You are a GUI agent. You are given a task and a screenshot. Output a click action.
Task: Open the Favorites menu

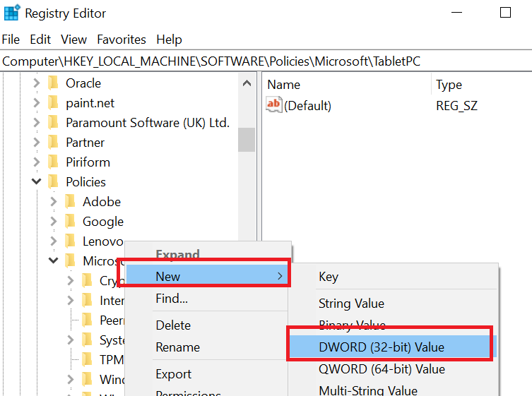(x=122, y=40)
